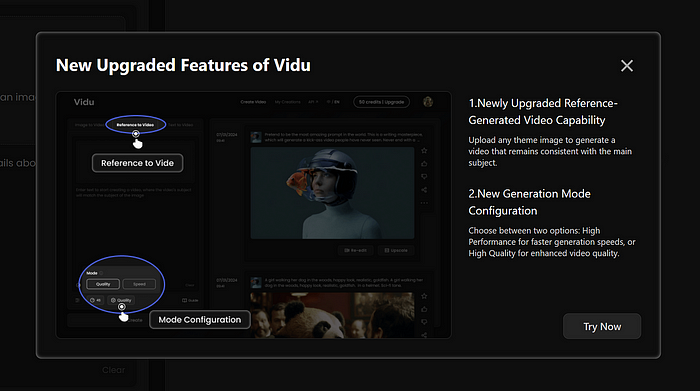Screen dimensions: 700x391
Task: Click the 'Choose between two options' description text
Action: 552,242
